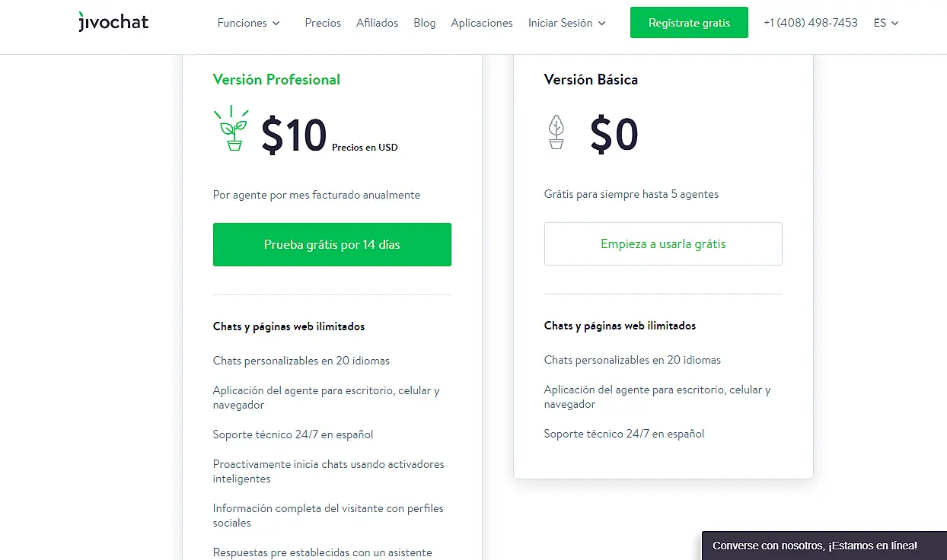Image resolution: width=947 pixels, height=560 pixels.
Task: Expand the Funciones dropdown menu
Action: click(x=248, y=23)
